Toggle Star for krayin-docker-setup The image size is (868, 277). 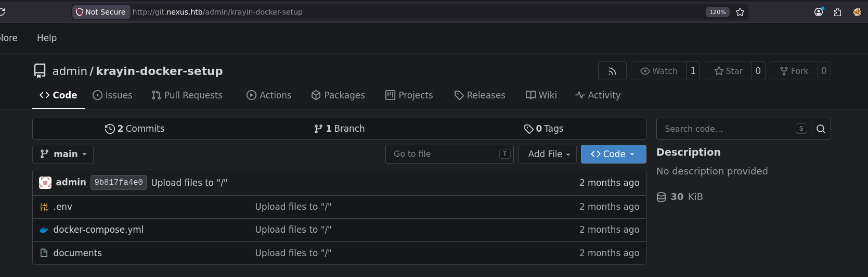pos(728,71)
